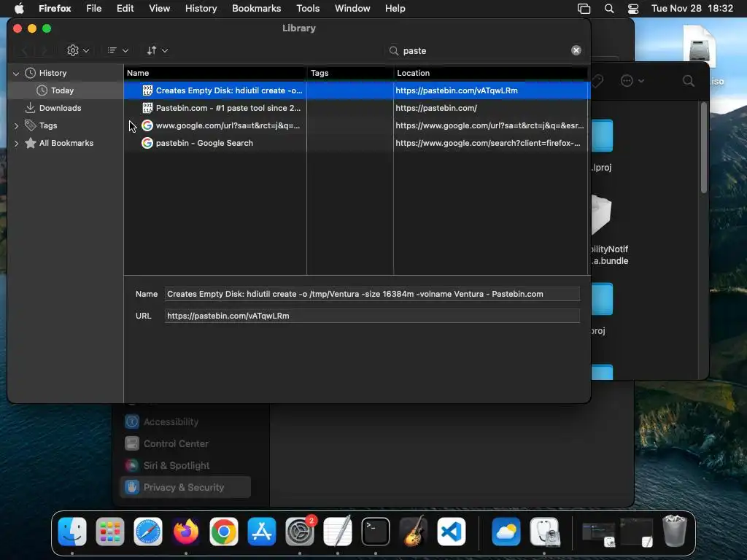This screenshot has width=747, height=560.
Task: Open Visual Studio Code from the Dock
Action: coord(451,532)
